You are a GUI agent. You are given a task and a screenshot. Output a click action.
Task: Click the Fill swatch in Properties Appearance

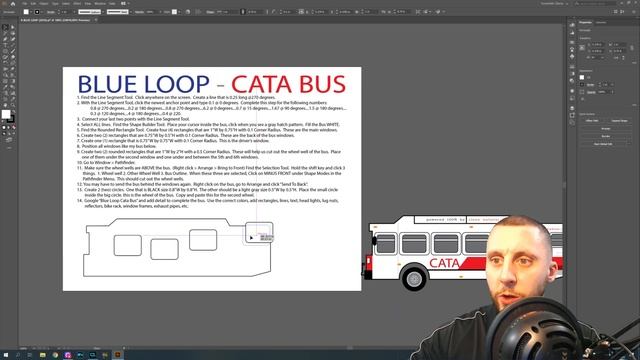(582, 78)
